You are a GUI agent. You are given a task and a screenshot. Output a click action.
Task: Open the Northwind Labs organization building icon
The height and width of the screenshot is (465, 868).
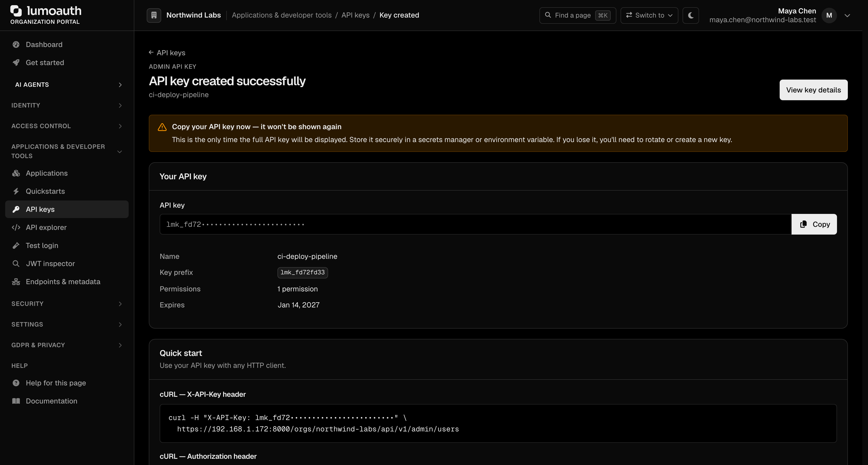coord(154,15)
